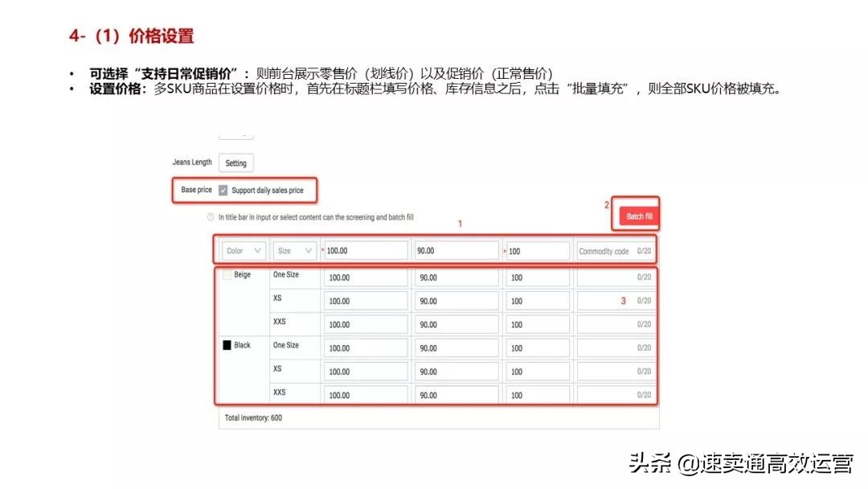Click the discount price field of the Beige XS row
Image resolution: width=868 pixels, height=489 pixels.
point(457,300)
